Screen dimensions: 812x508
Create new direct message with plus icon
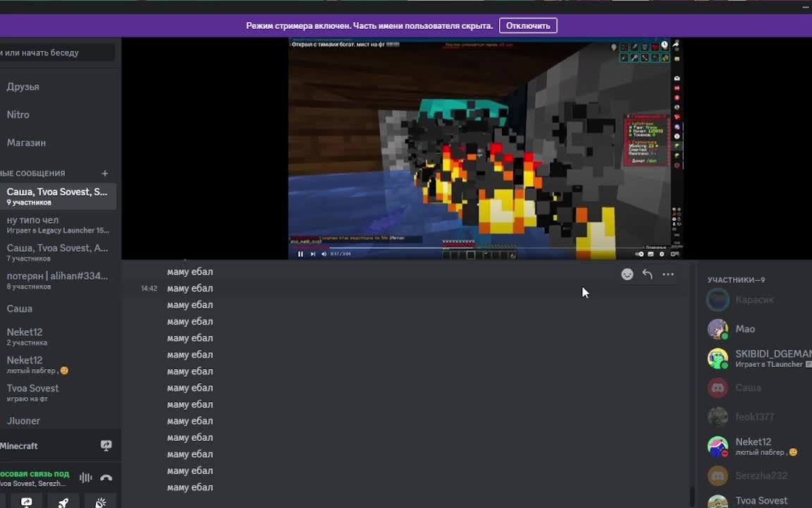point(104,173)
